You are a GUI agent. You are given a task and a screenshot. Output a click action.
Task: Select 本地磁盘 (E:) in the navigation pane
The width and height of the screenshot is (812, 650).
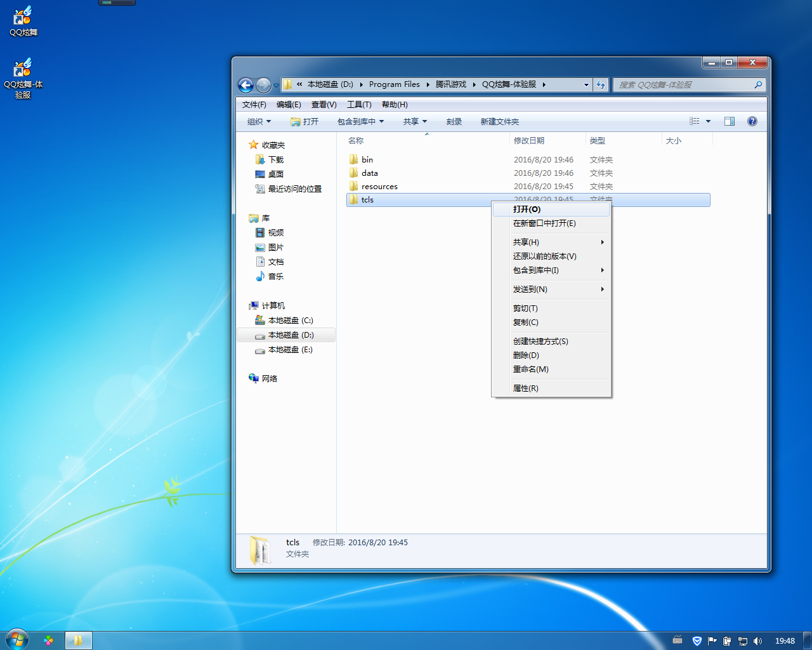point(285,350)
